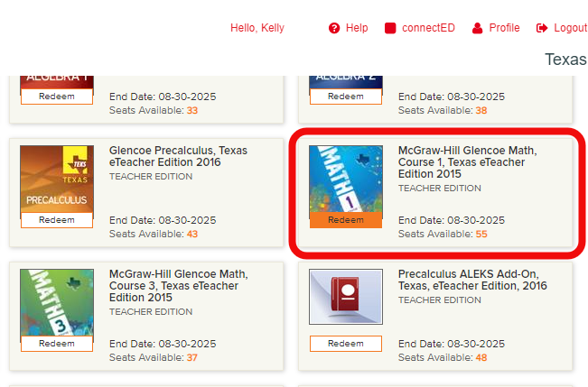Click TEACHER EDITION label under Course 1 title

[440, 188]
